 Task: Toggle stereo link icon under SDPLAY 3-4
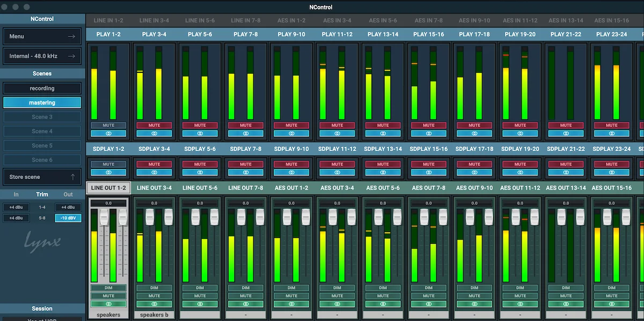154,173
